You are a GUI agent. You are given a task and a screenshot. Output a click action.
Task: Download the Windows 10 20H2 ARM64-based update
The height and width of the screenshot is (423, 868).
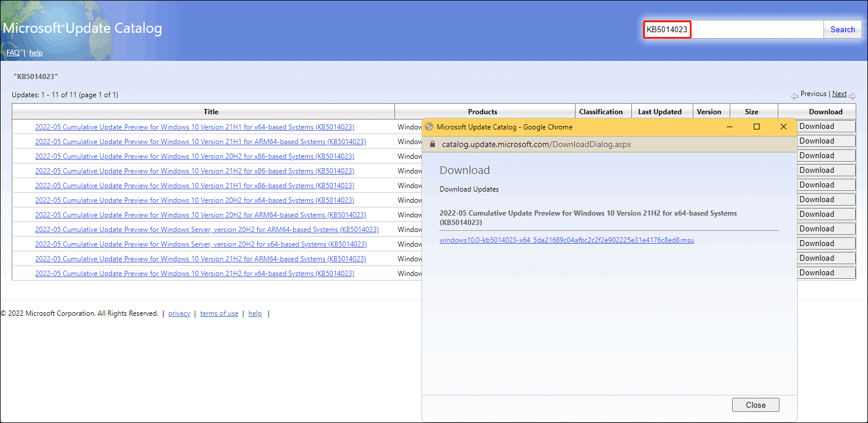826,214
